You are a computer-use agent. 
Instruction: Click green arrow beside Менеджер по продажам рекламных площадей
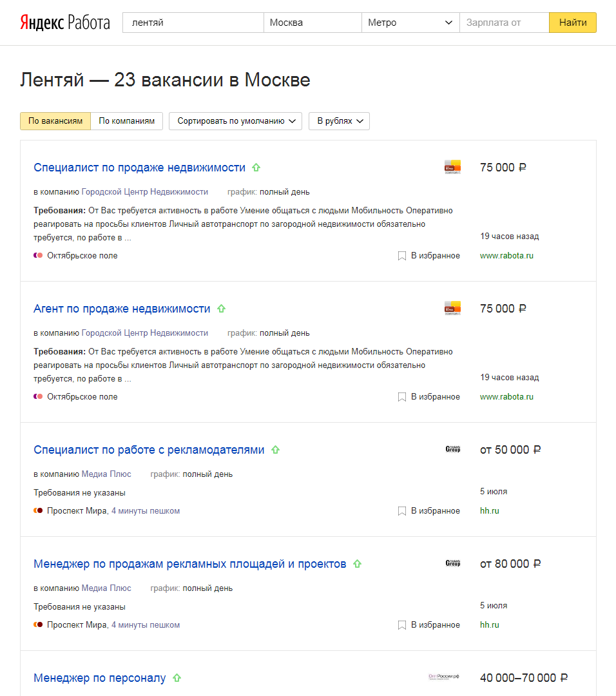(357, 564)
